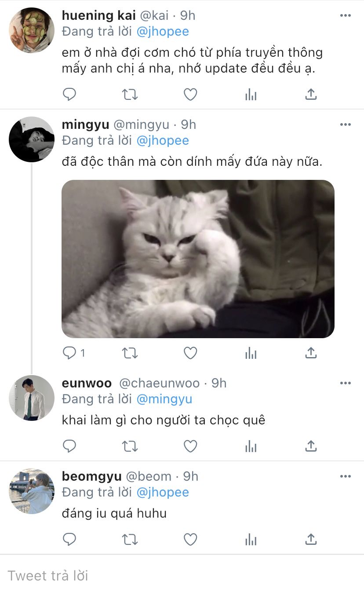Reply to mingyu's cat tweet

[69, 353]
